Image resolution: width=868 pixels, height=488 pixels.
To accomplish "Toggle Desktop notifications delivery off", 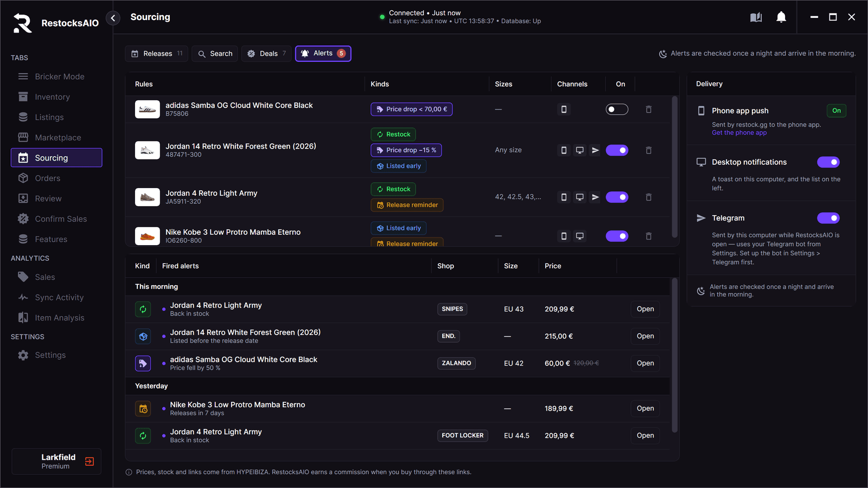I will point(828,162).
